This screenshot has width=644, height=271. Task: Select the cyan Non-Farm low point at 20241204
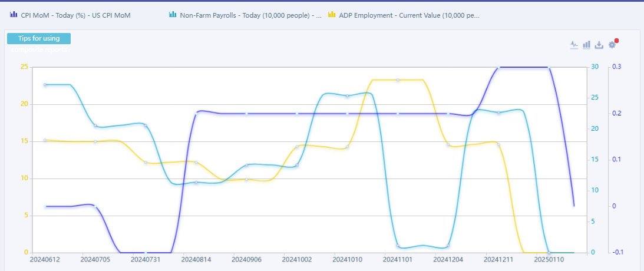(x=448, y=246)
